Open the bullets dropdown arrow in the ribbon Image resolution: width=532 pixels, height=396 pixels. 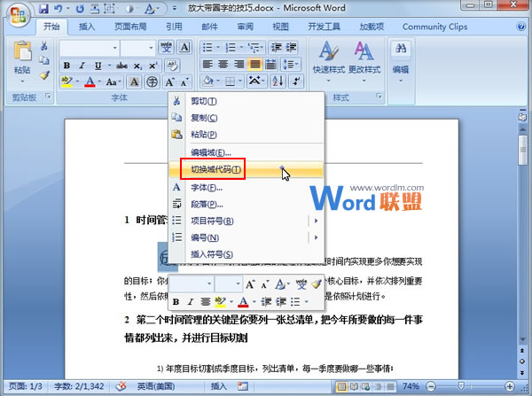tap(218, 47)
